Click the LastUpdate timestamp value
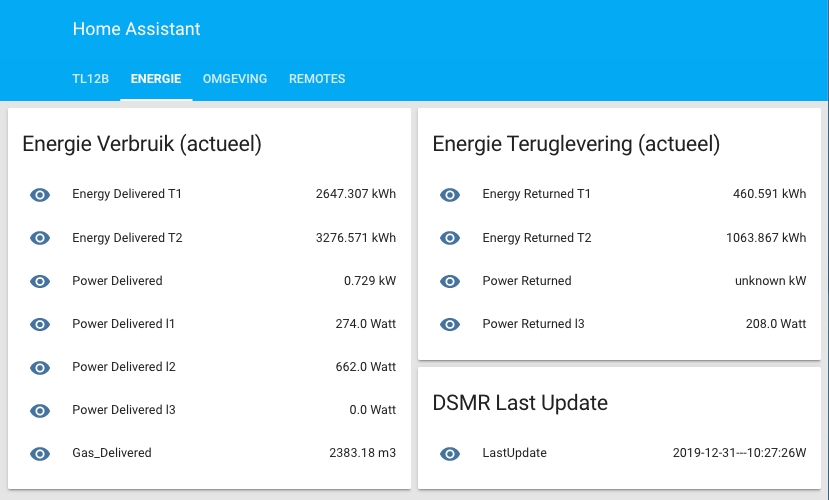 (739, 453)
